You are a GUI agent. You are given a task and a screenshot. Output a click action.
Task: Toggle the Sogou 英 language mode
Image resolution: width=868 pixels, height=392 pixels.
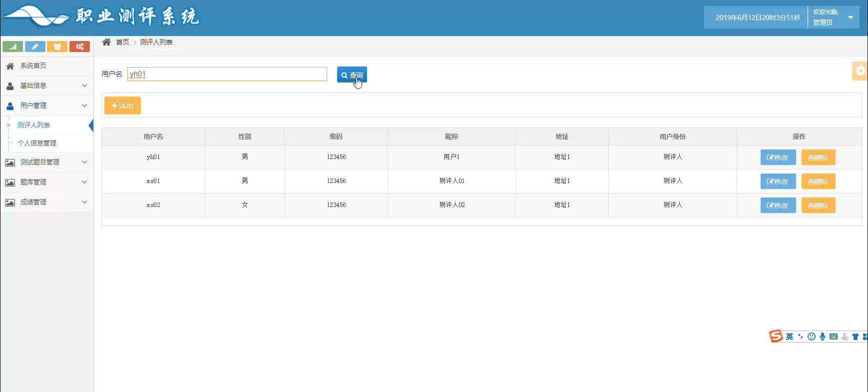point(790,336)
